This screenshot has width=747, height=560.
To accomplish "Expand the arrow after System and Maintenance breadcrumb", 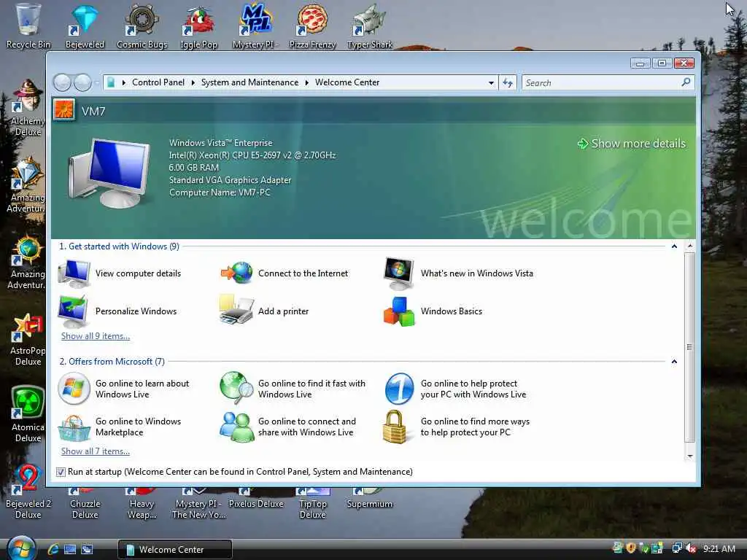I will click(307, 83).
